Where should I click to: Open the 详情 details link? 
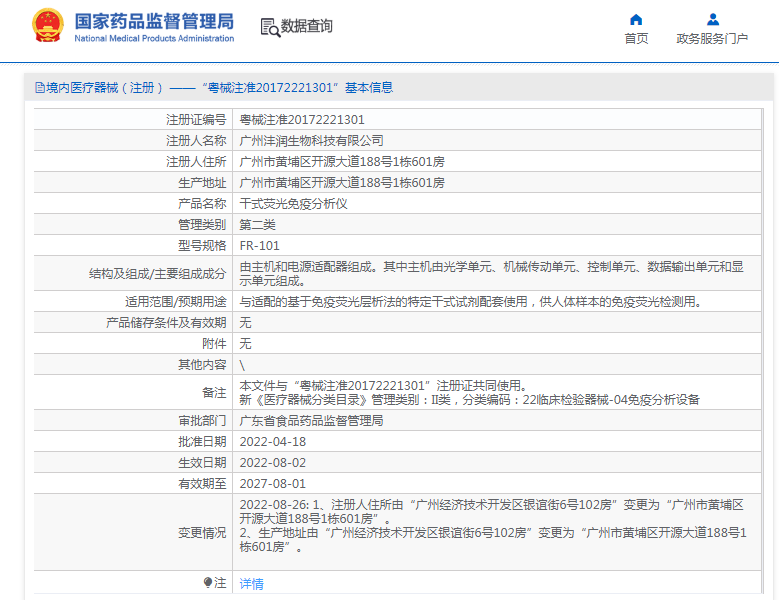click(251, 584)
